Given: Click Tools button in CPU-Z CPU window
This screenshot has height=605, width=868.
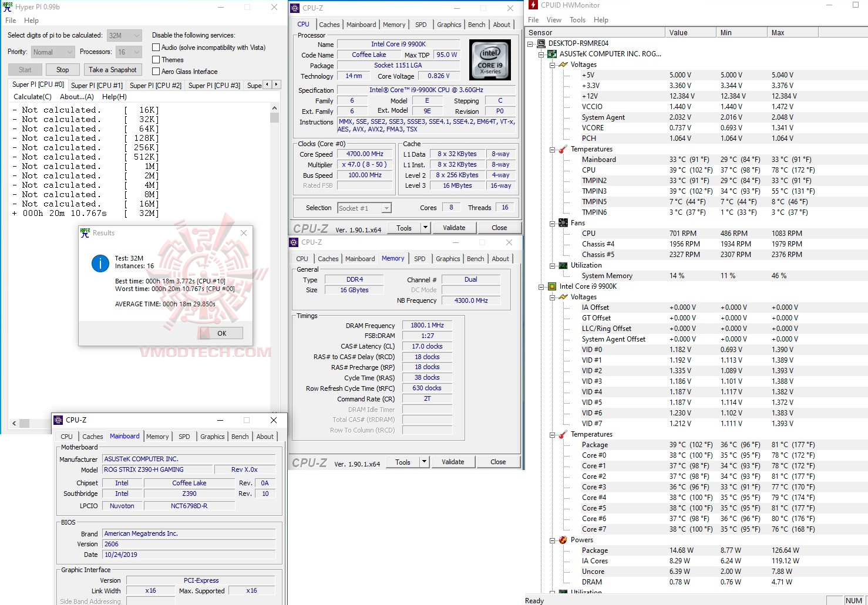Looking at the screenshot, I should pyautogui.click(x=404, y=228).
